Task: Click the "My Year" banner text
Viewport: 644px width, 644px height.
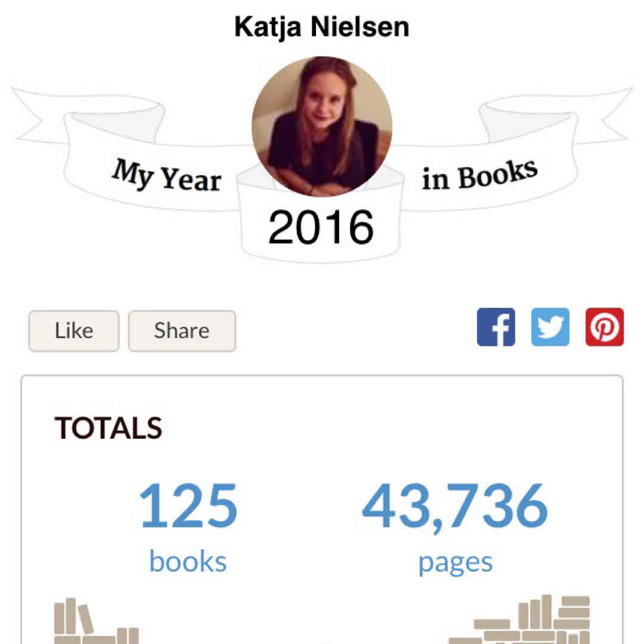Action: pyautogui.click(x=167, y=175)
